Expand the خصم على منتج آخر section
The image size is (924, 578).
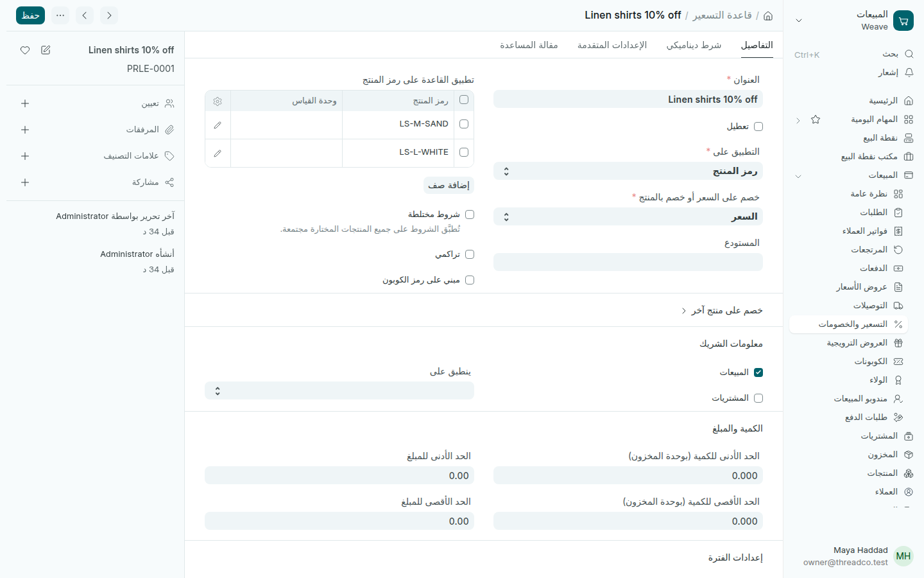coord(722,310)
